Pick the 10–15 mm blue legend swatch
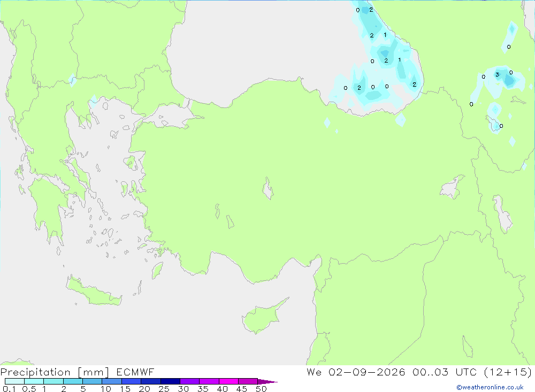Viewport: 535px width, 392px height. click(x=112, y=381)
